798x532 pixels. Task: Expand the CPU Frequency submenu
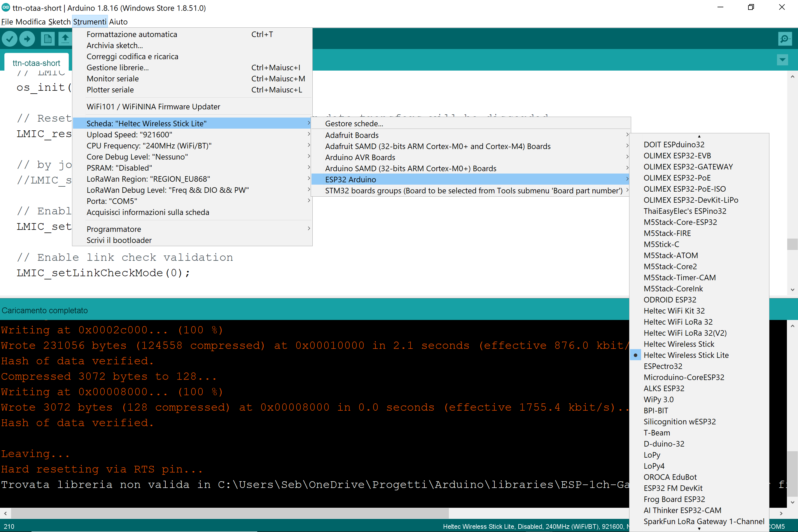point(192,146)
